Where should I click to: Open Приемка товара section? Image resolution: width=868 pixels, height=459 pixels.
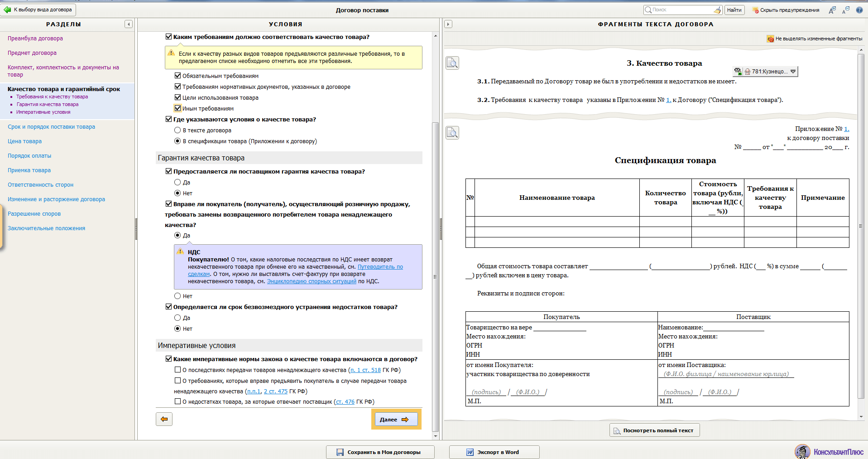[29, 170]
